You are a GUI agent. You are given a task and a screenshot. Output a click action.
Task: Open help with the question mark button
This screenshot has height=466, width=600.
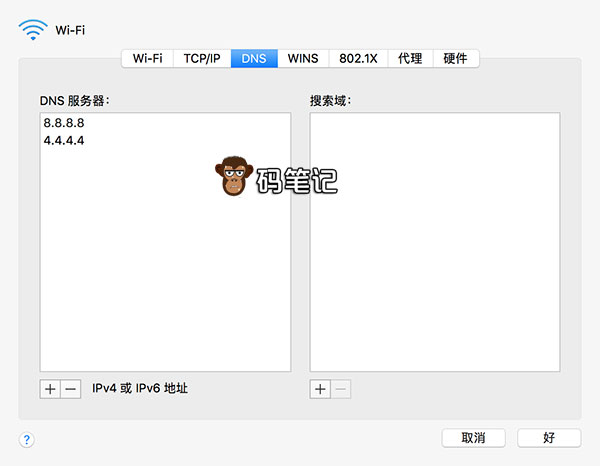coord(27,439)
